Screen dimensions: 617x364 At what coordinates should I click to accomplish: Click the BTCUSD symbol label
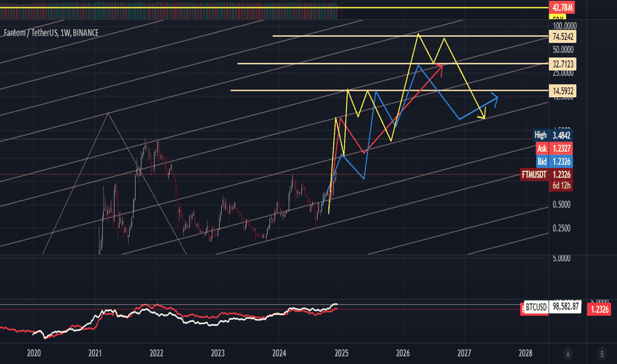(536, 307)
